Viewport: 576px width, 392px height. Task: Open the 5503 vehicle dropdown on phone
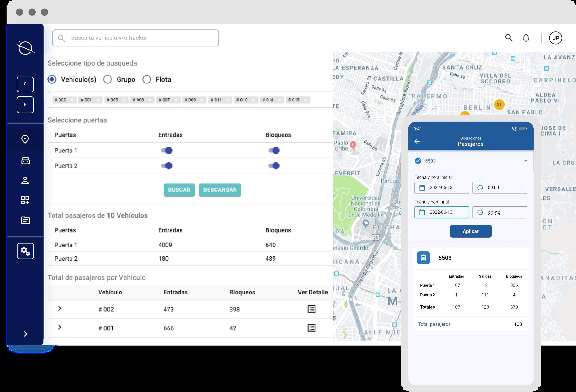click(x=471, y=161)
